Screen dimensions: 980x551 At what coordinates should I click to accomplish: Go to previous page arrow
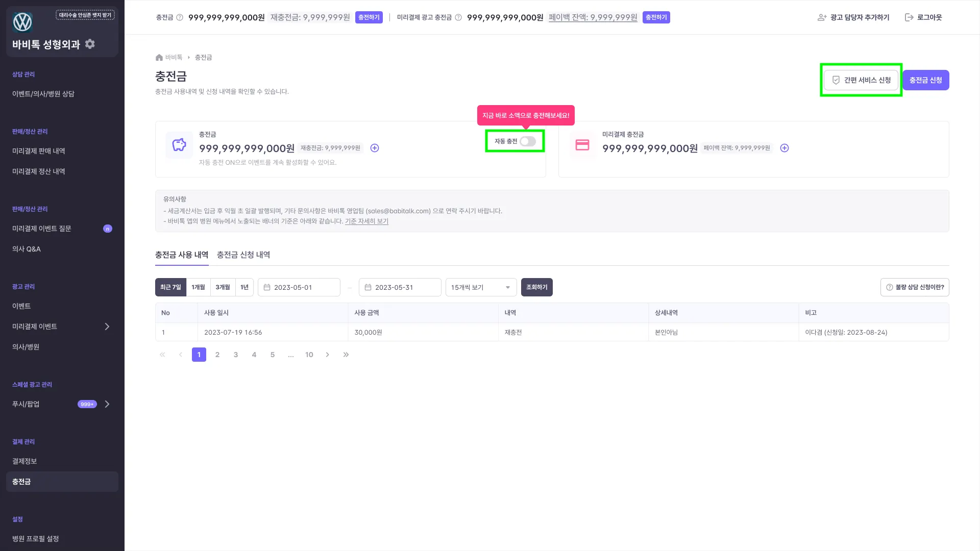(x=181, y=355)
